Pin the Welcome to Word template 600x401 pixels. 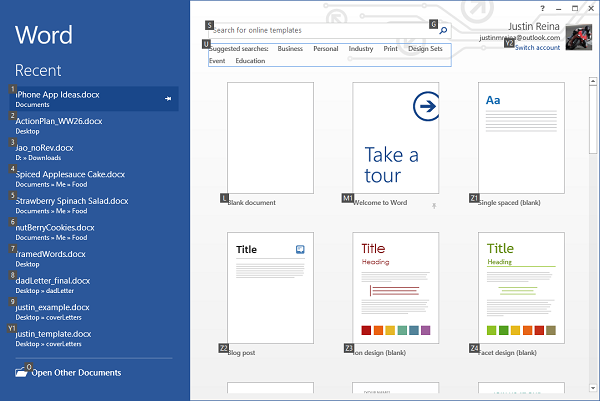point(434,206)
